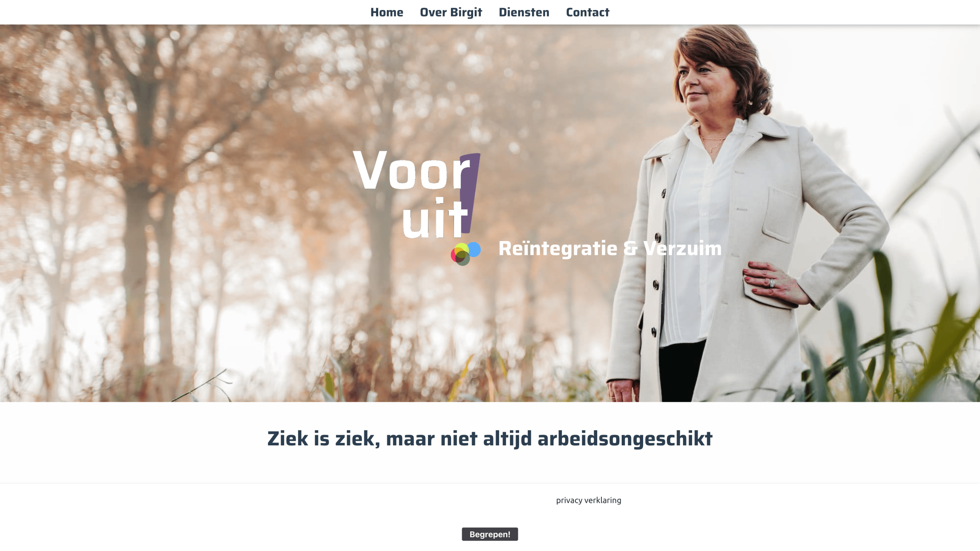Dismiss the cookie notice with Begrepen!
Screen dimensions: 980x551
(490, 534)
